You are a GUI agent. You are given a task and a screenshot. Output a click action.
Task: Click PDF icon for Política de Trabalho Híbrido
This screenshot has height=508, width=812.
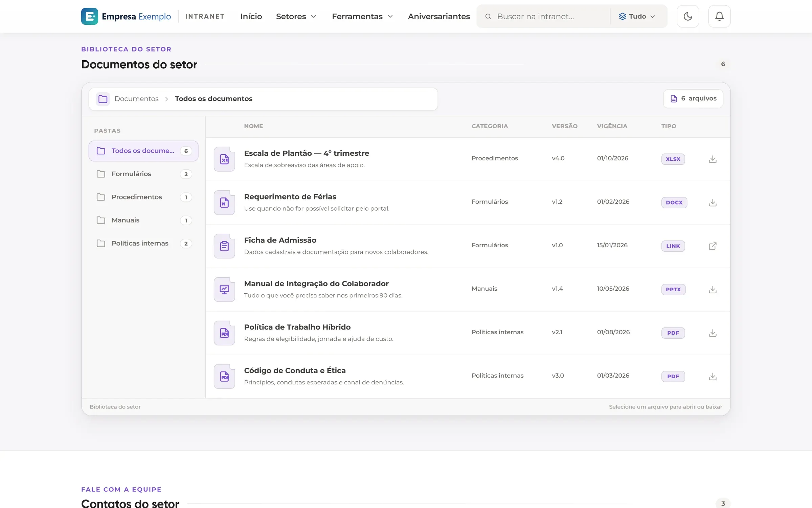point(224,333)
